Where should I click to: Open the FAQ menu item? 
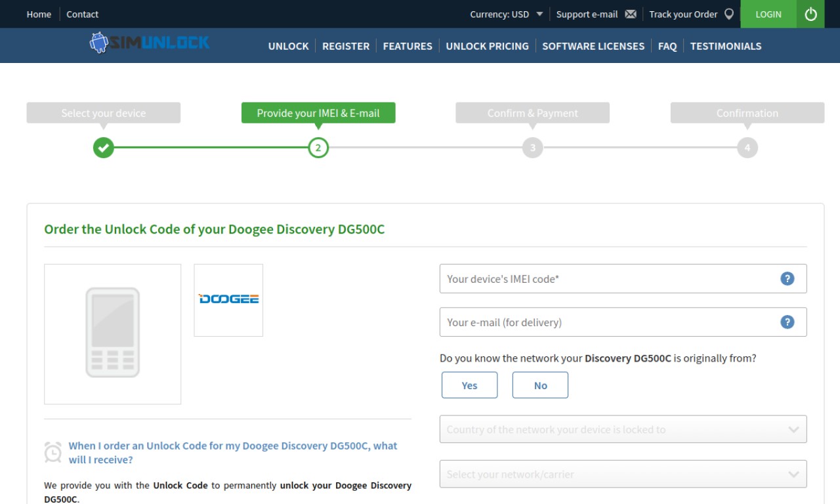(667, 46)
